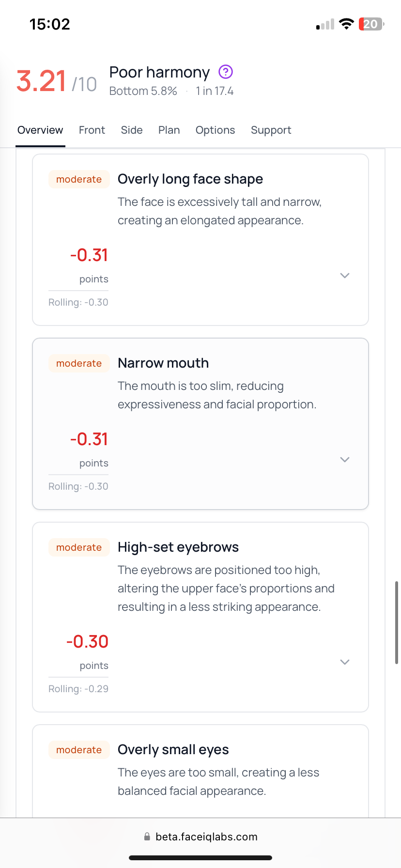Go to the Plan tab
Image resolution: width=401 pixels, height=868 pixels.
[x=169, y=130]
